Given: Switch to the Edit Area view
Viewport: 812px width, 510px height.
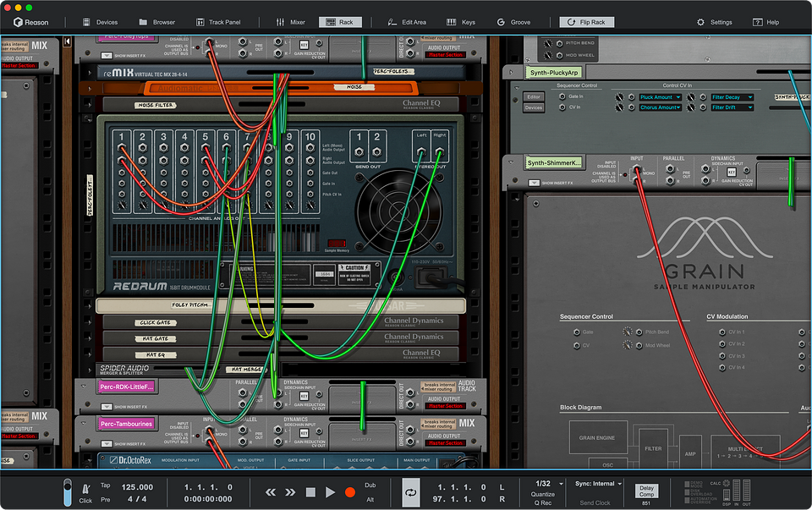Looking at the screenshot, I should point(408,22).
